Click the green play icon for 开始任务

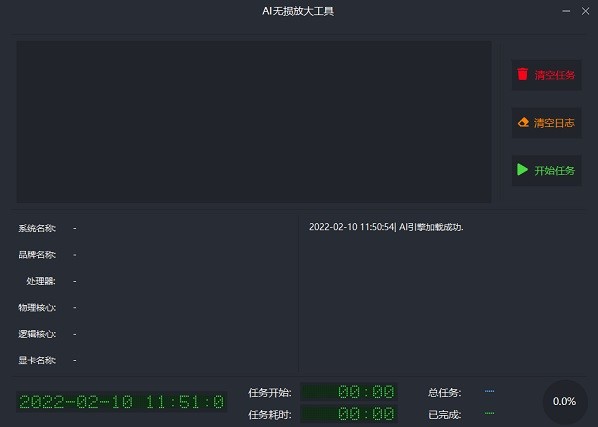point(522,170)
